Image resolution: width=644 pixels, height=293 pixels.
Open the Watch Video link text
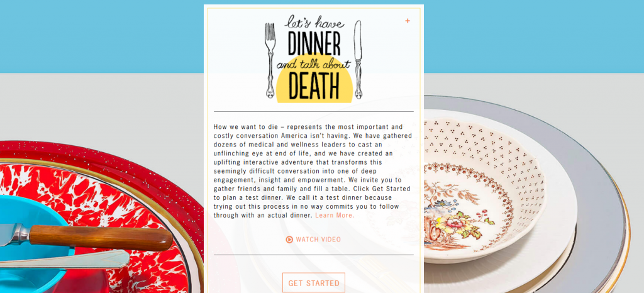point(318,240)
